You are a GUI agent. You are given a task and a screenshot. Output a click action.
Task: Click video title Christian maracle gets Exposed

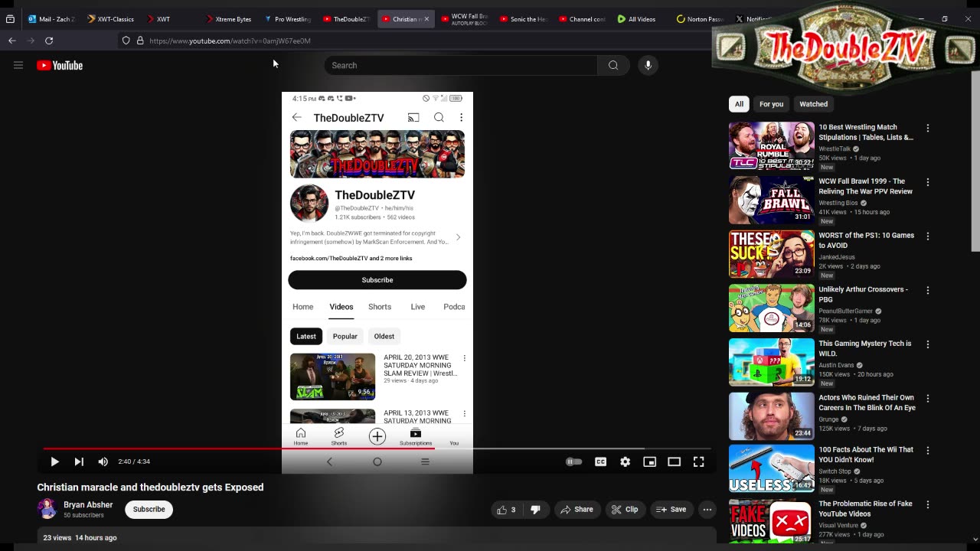click(150, 487)
